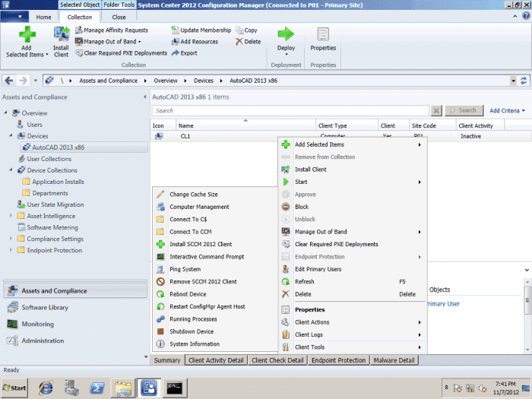
Task: Click the Delete ribbon button
Action: click(x=249, y=42)
